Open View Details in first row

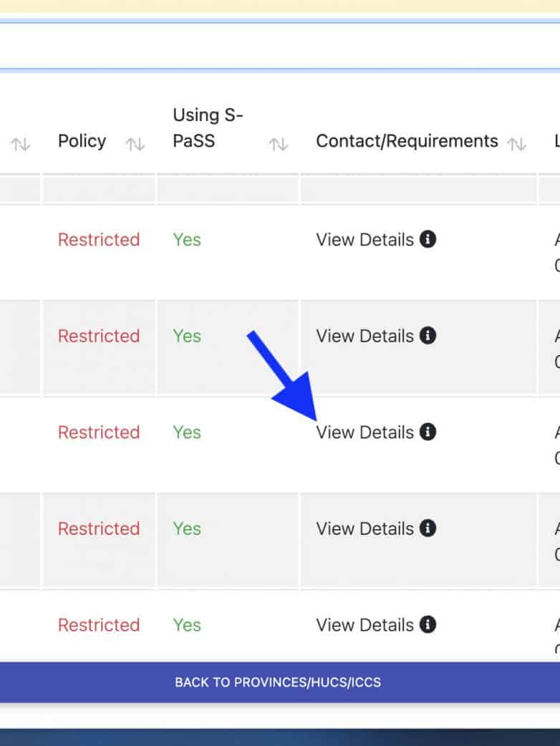(365, 240)
